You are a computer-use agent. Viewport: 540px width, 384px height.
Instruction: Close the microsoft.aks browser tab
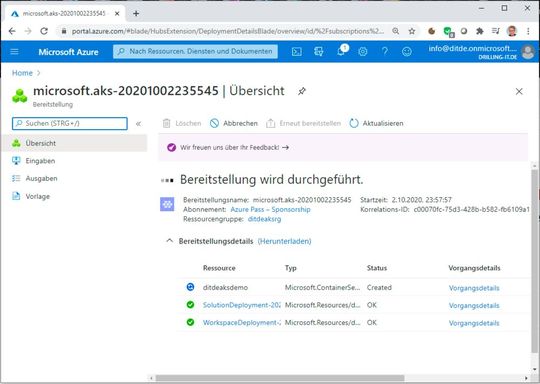(117, 13)
